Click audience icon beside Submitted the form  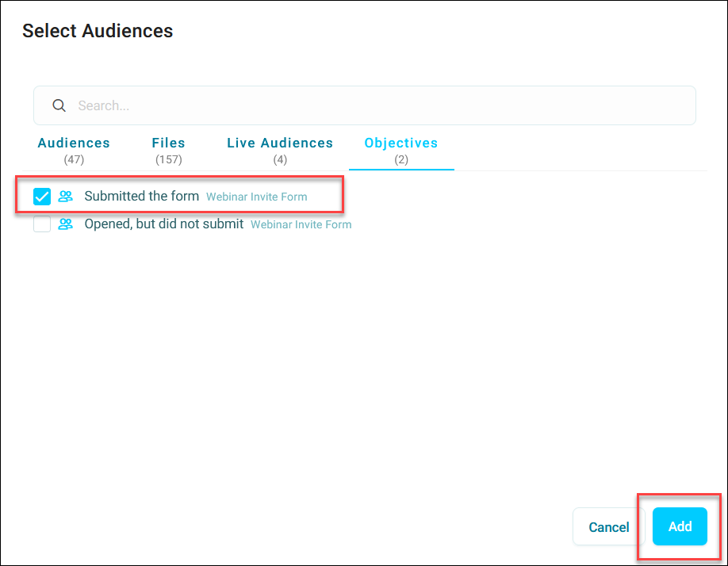click(x=66, y=197)
